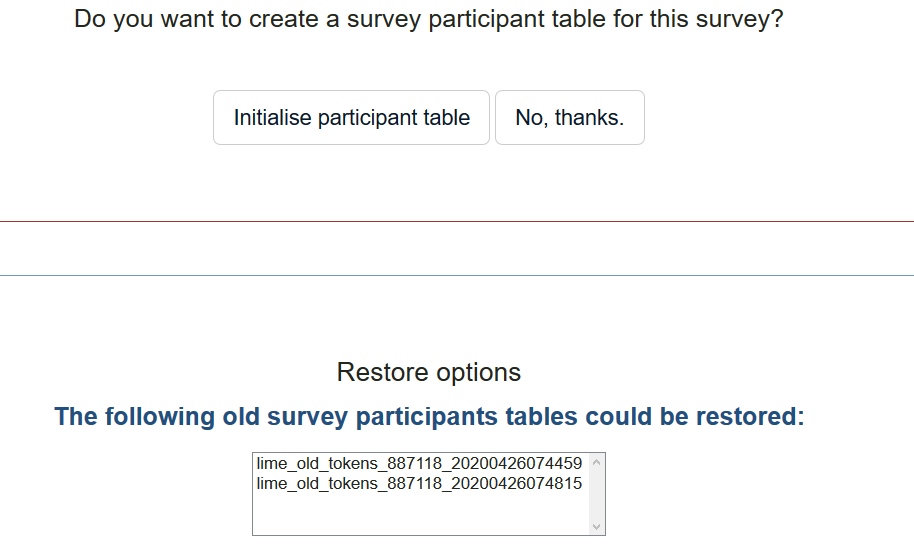Select table lime_old_tokens_887118_20200426074815

click(419, 484)
